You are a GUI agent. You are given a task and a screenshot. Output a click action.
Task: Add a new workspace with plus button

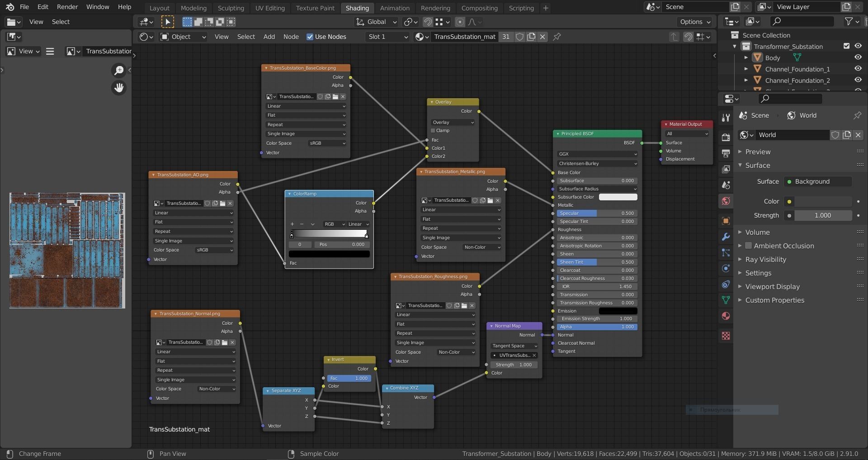(546, 8)
